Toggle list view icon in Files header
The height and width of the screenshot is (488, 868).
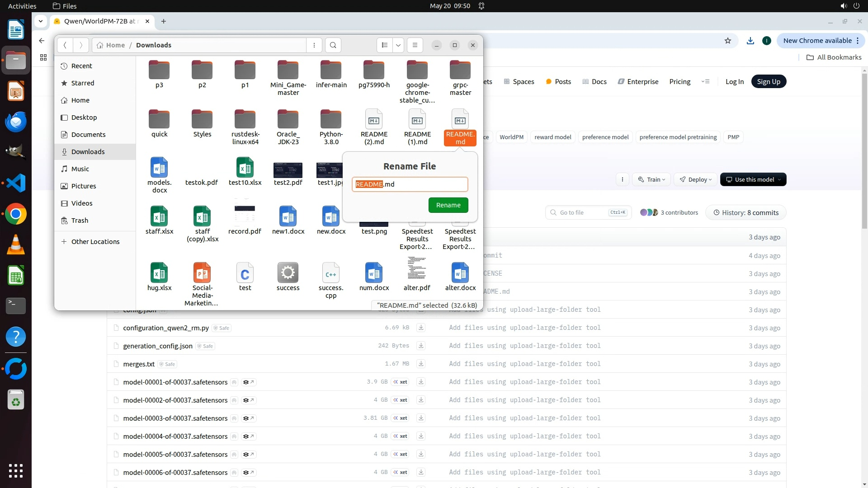385,45
